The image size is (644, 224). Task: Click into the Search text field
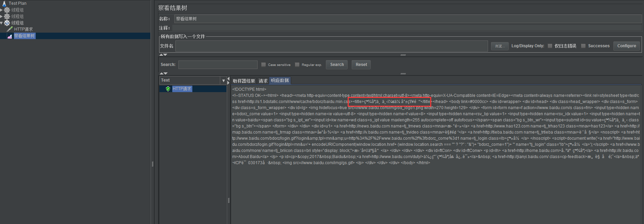218,65
